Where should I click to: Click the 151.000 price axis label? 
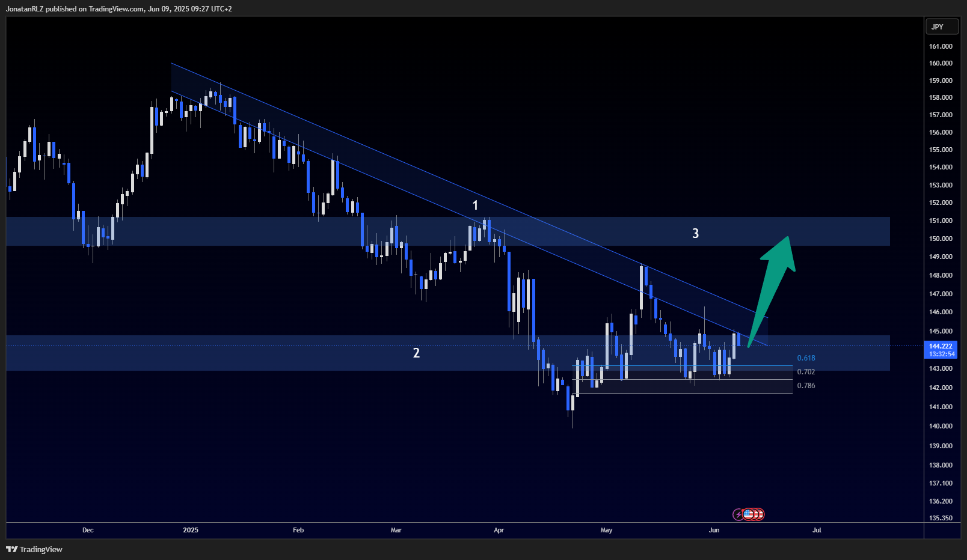[941, 221]
